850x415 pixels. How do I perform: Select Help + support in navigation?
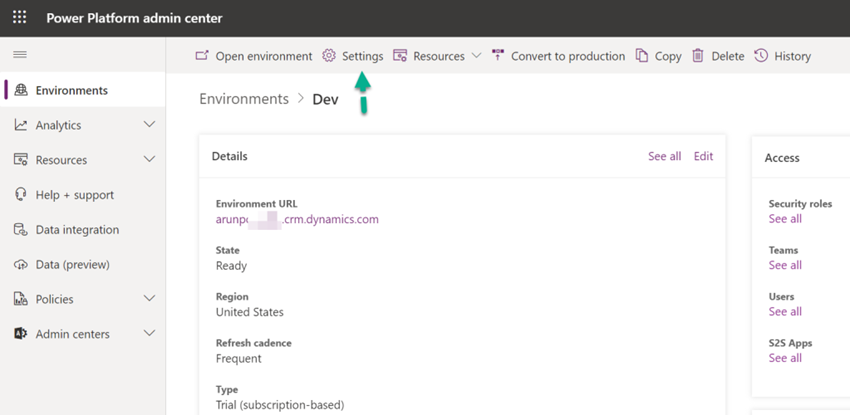coord(83,194)
